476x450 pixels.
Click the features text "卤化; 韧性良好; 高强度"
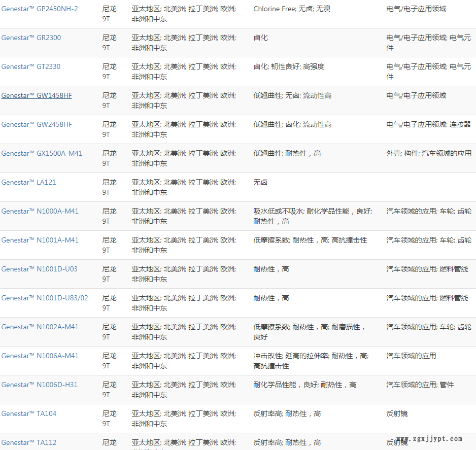point(289,66)
